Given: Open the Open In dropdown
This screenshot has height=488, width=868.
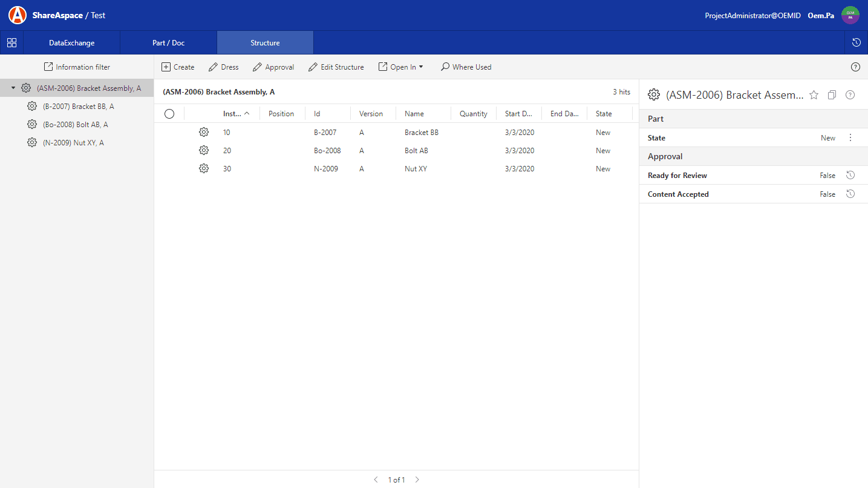Looking at the screenshot, I should [400, 67].
